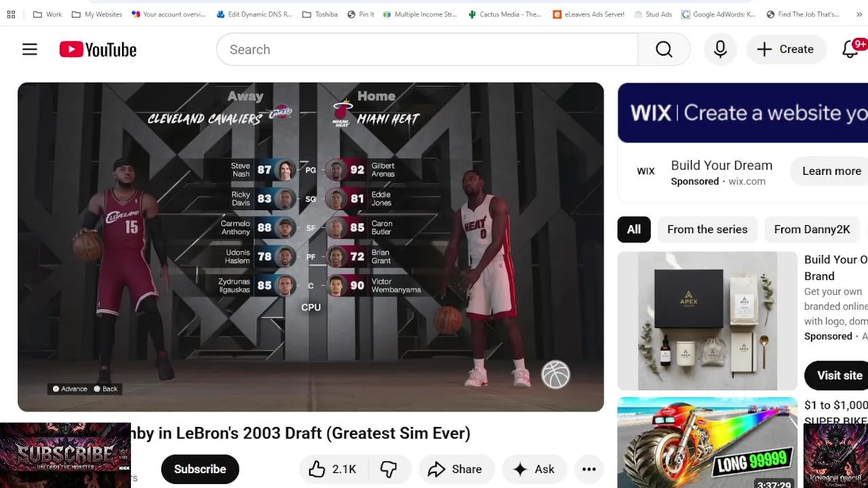Viewport: 868px width, 488px height.
Task: Click the Wix round logo avatar
Action: [646, 171]
